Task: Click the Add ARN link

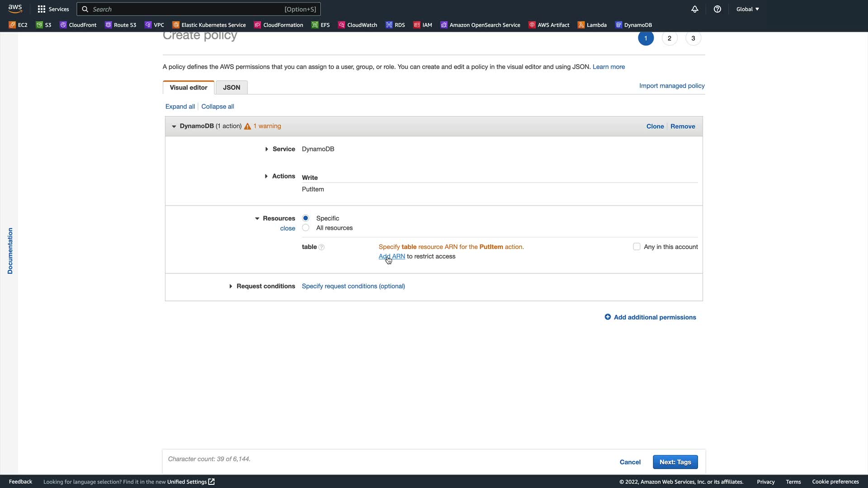Action: [392, 256]
